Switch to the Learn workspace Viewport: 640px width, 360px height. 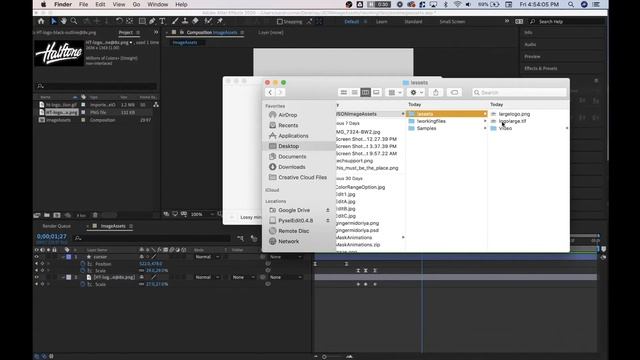pyautogui.click(x=382, y=22)
